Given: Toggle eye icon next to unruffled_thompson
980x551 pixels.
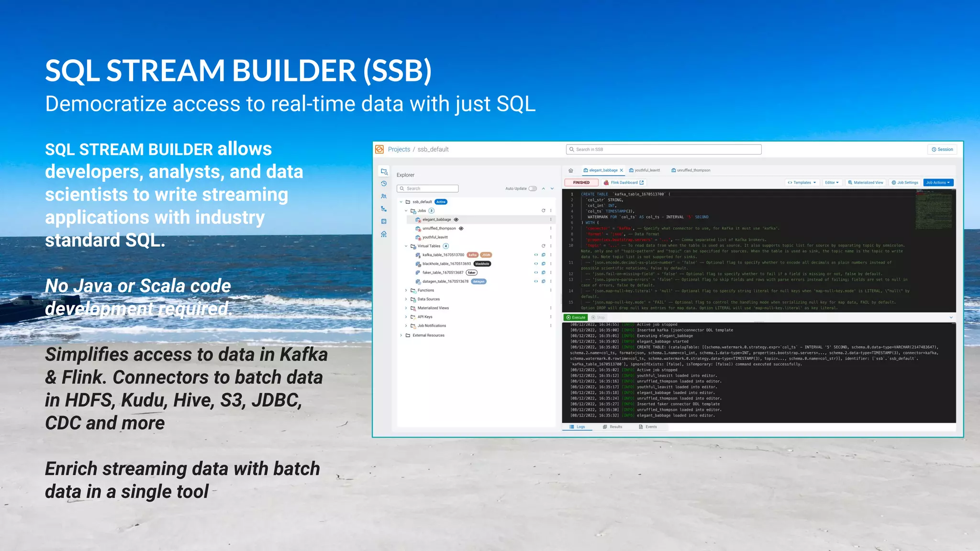Looking at the screenshot, I should 461,229.
